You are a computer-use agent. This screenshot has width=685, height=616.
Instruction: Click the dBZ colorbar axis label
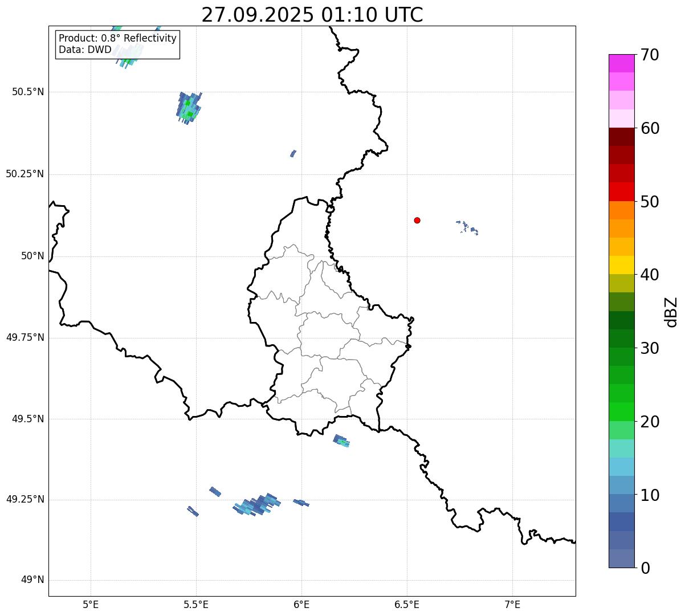click(671, 312)
